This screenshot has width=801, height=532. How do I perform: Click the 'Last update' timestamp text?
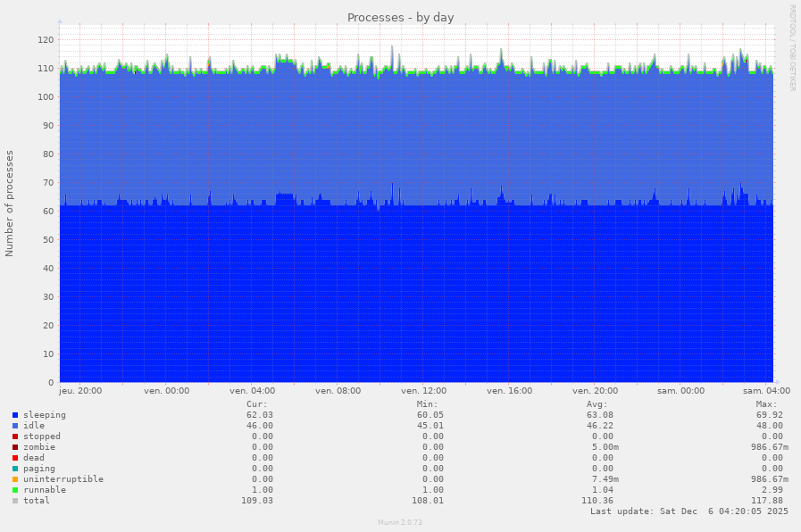[688, 511]
